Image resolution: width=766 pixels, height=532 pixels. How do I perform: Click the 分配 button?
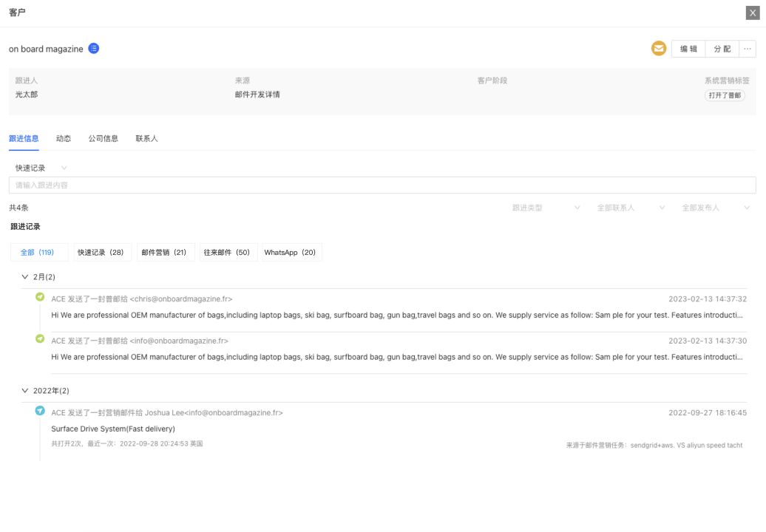[x=722, y=49]
